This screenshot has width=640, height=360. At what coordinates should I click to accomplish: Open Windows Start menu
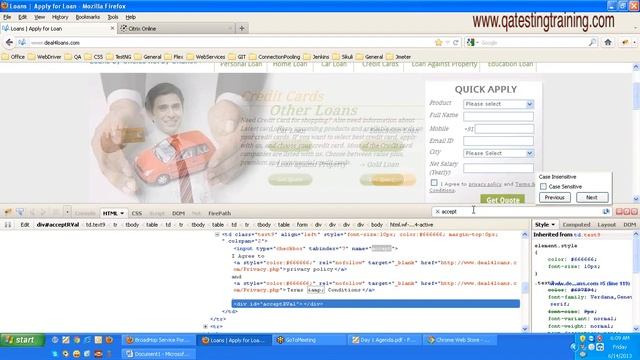[x=22, y=340]
